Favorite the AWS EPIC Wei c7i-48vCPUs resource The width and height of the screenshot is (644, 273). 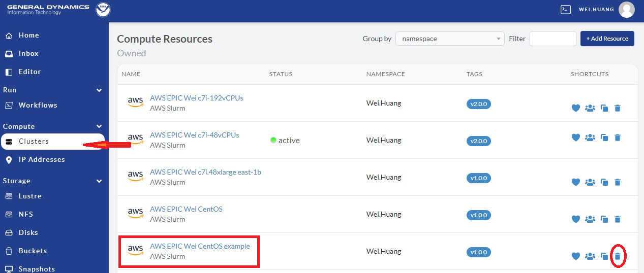[x=576, y=138]
